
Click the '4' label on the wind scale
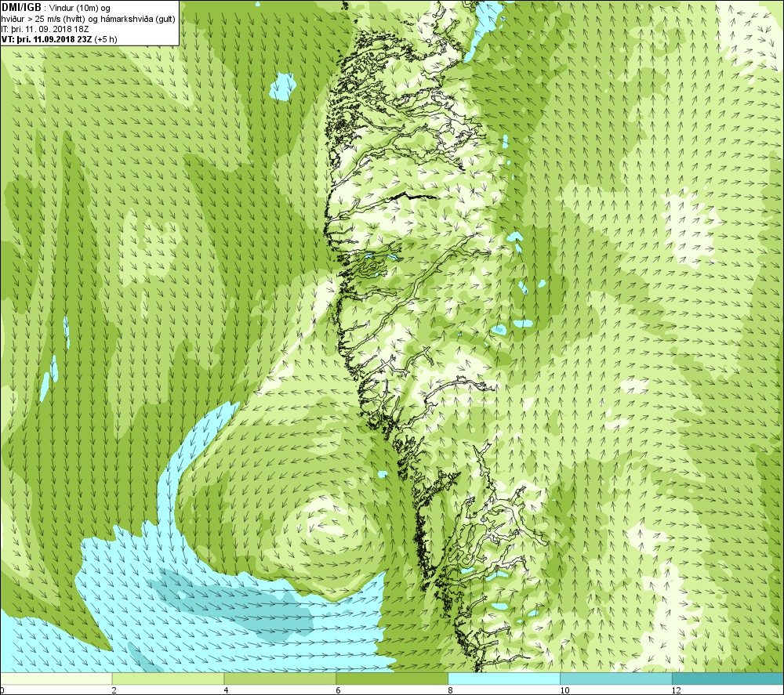click(x=227, y=690)
